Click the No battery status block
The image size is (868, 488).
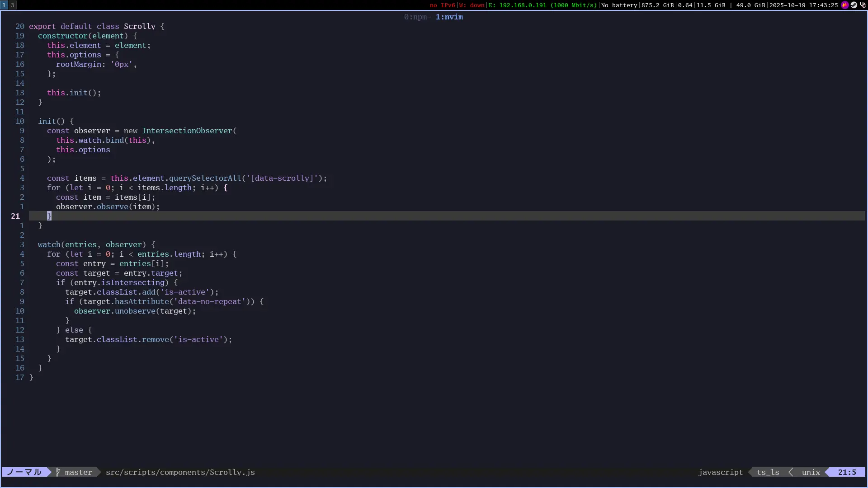click(x=619, y=5)
